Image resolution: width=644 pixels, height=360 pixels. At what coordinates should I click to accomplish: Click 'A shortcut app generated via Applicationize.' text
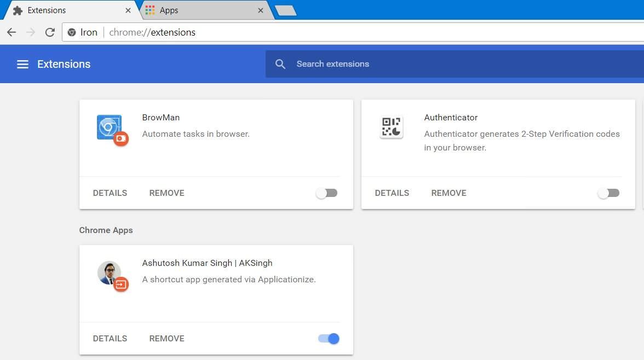229,280
